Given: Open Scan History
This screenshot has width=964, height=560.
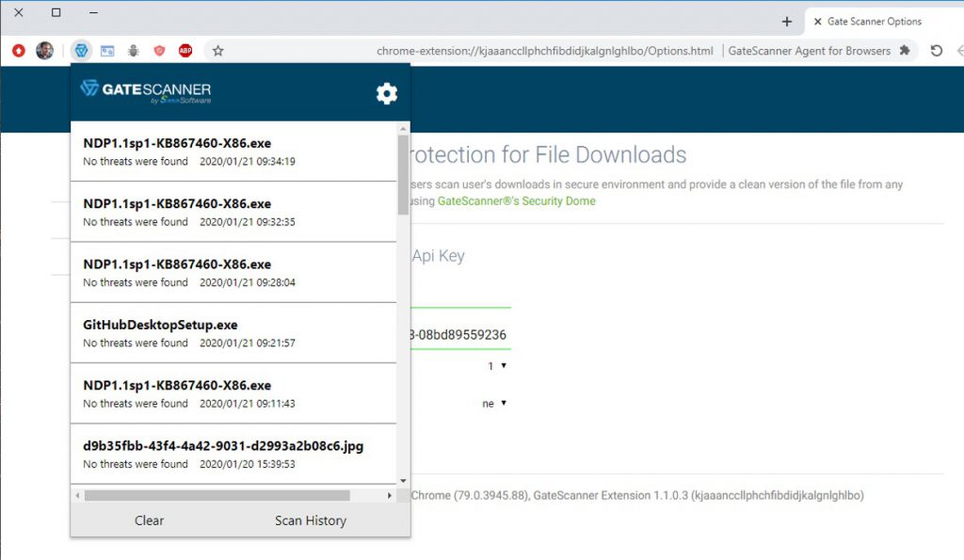Looking at the screenshot, I should pos(311,520).
